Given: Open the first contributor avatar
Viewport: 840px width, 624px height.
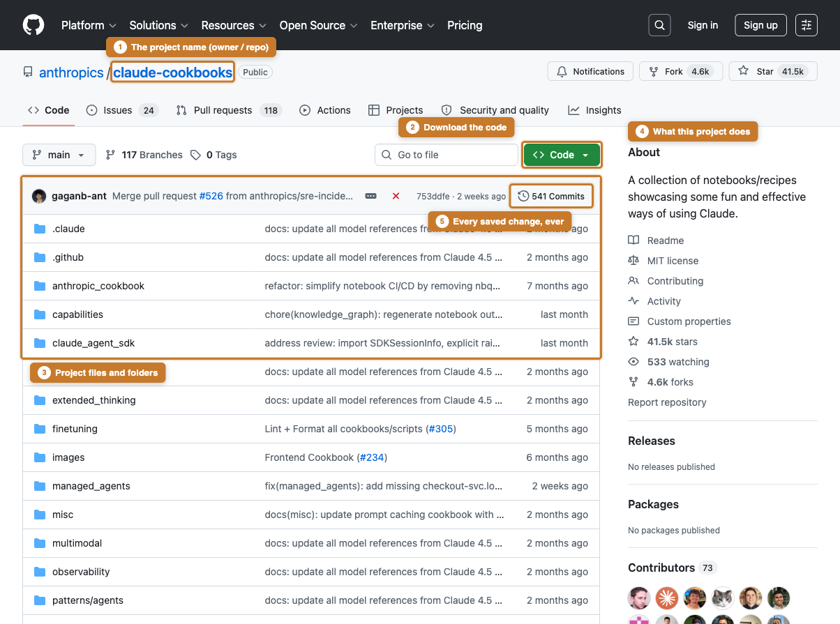Looking at the screenshot, I should 639,598.
